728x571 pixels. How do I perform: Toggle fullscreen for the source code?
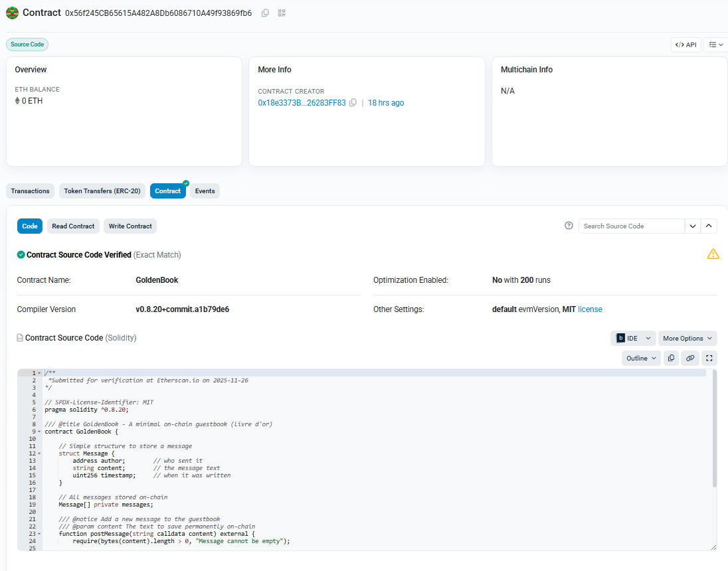(x=709, y=358)
